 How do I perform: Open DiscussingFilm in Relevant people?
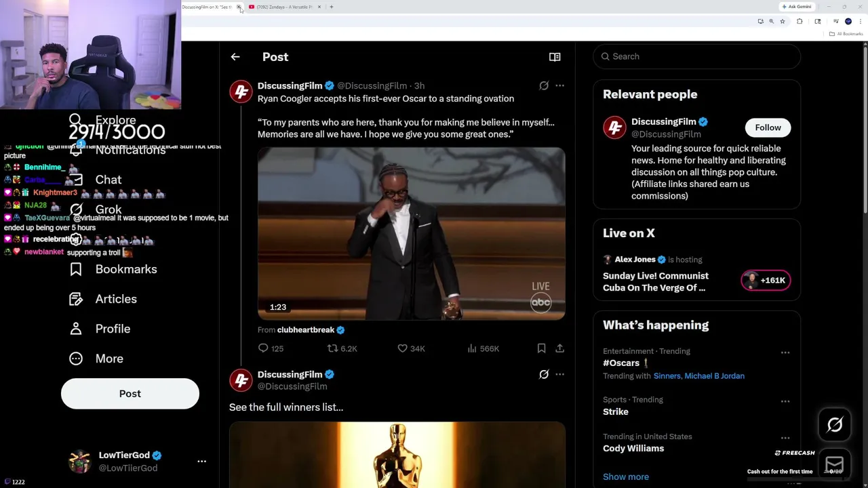click(664, 121)
